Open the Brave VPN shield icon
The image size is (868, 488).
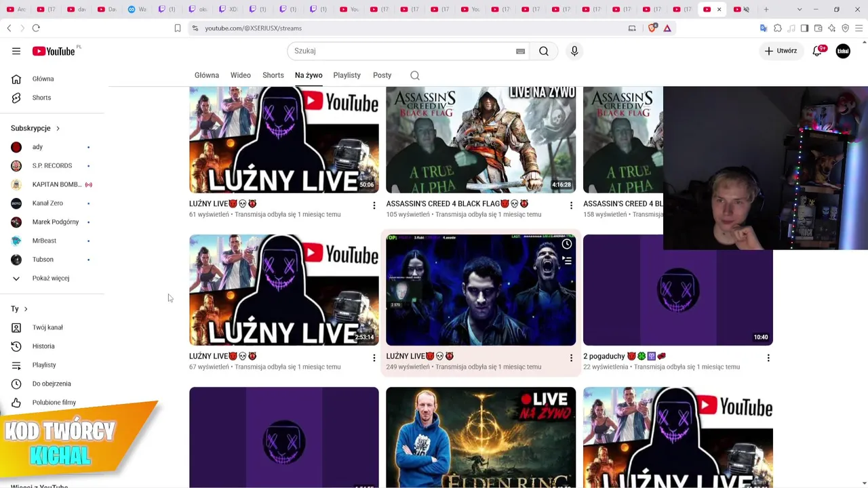click(x=845, y=28)
